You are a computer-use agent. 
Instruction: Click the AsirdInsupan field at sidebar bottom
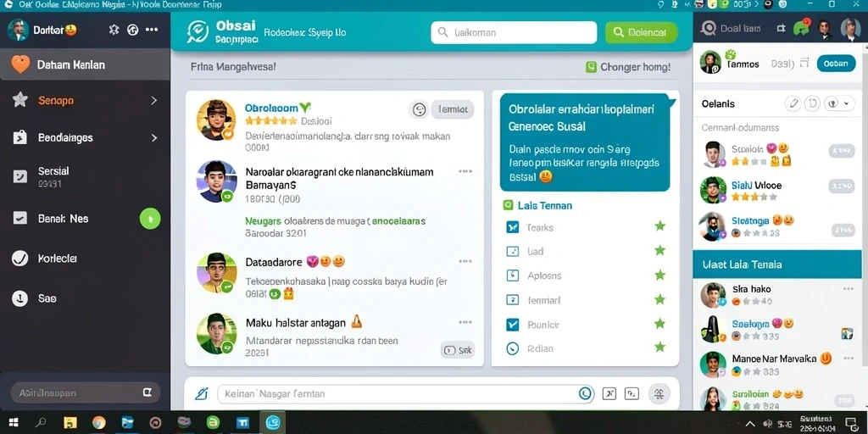[x=86, y=392]
